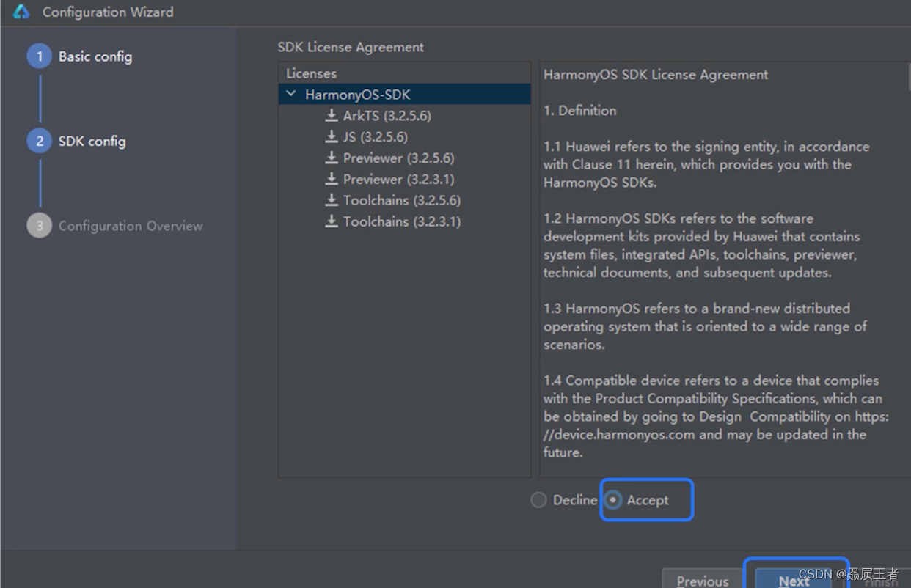
Task: Click the DevEco Studio logo in title bar
Action: click(21, 12)
